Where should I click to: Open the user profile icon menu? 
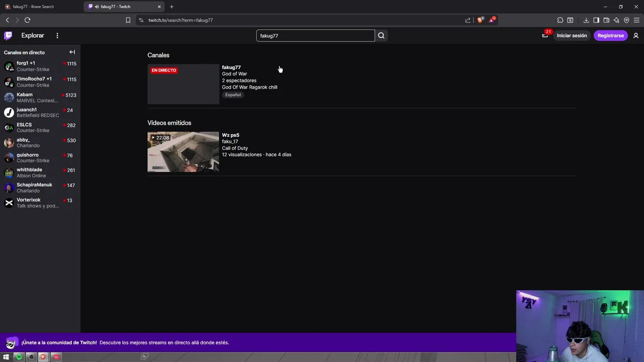click(636, 35)
